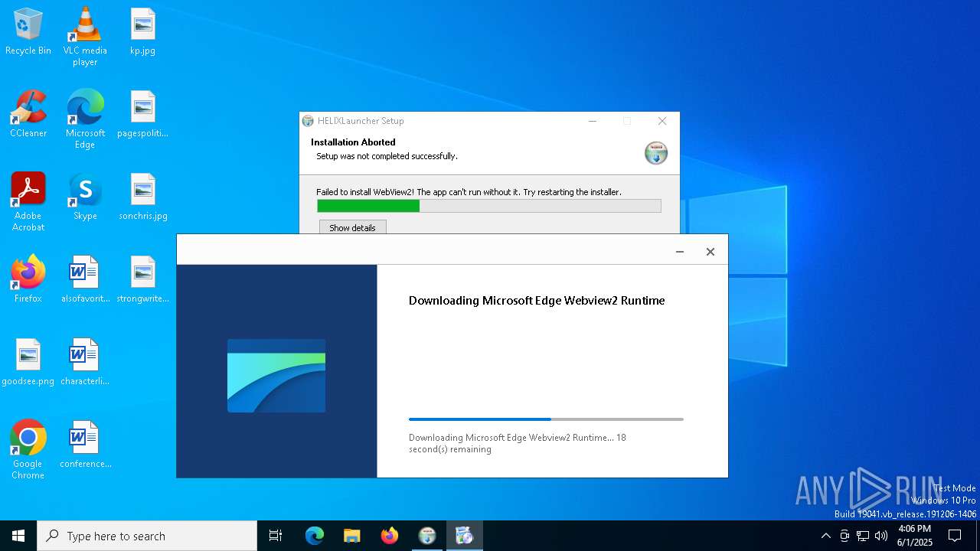Open the Recycle Bin desktop icon
The width and height of the screenshot is (980, 551).
pos(28,31)
